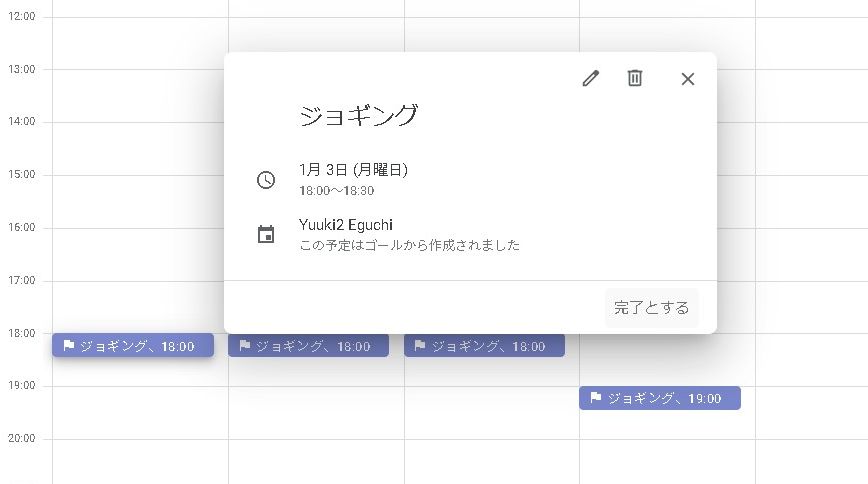
Task: Click the 18:00～18:30 time range text
Action: pyautogui.click(x=336, y=190)
